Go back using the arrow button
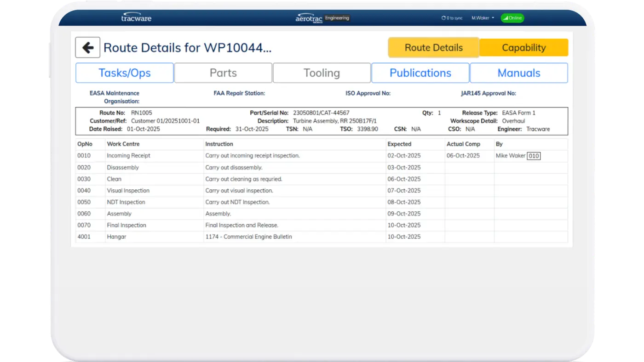This screenshot has height=362, width=644. tap(87, 47)
